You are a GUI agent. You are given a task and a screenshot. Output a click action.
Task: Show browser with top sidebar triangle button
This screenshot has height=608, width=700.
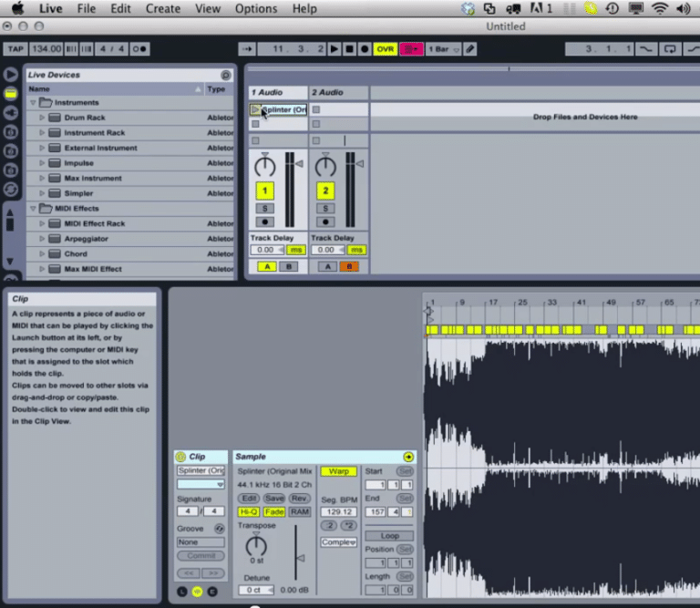point(11,74)
